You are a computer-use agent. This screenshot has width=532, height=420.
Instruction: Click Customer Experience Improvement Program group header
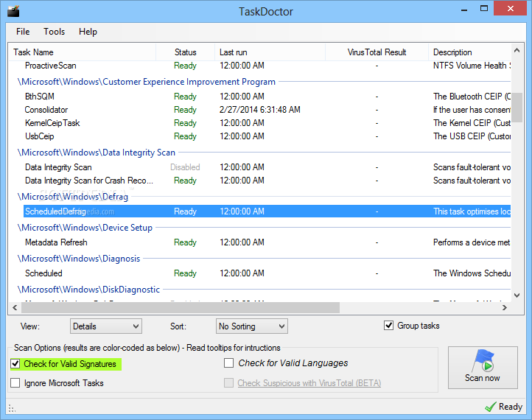click(x=147, y=82)
